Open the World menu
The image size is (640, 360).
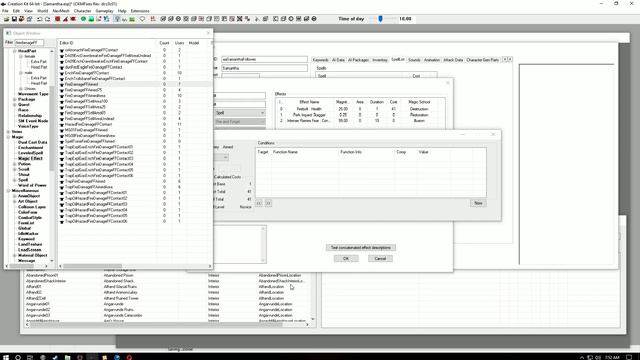(42, 11)
